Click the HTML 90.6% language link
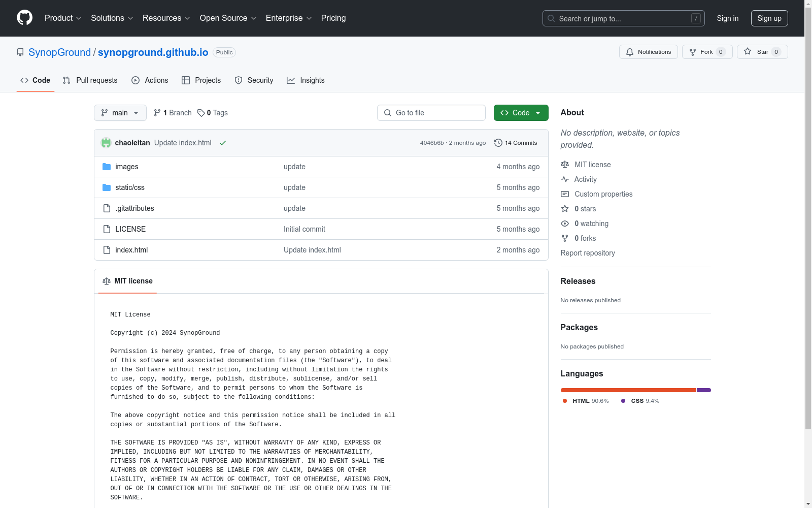This screenshot has width=812, height=508. (586, 401)
